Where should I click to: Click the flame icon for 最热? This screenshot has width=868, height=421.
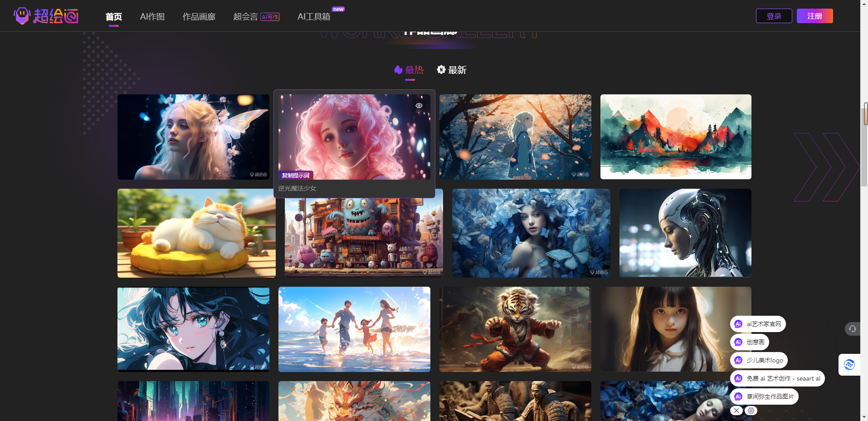pos(398,70)
